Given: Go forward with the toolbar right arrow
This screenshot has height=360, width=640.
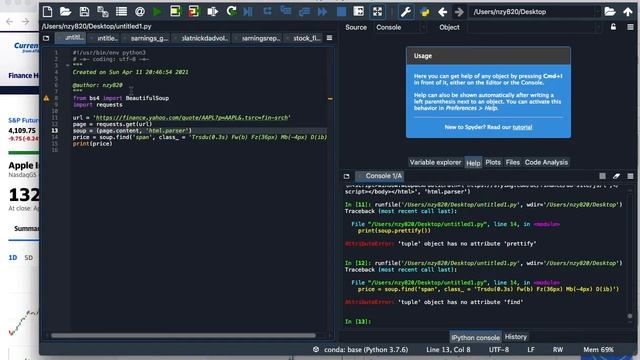Looking at the screenshot, I should (x=459, y=12).
